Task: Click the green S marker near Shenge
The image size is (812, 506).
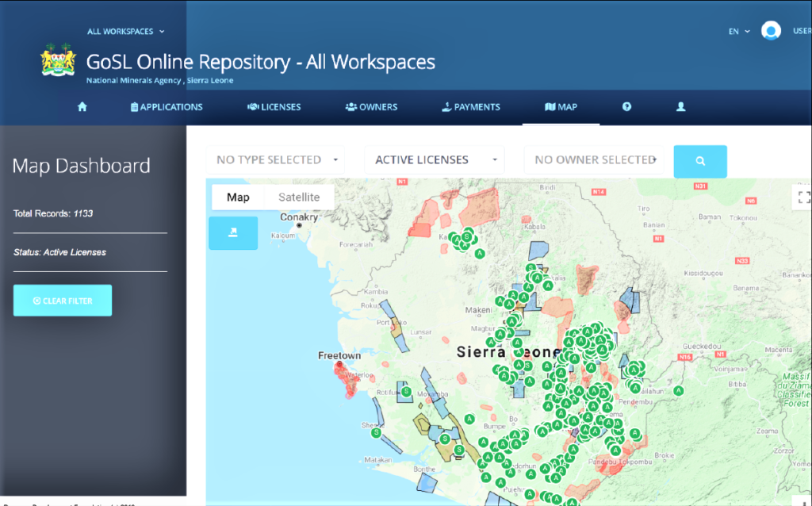Action: pos(377,432)
